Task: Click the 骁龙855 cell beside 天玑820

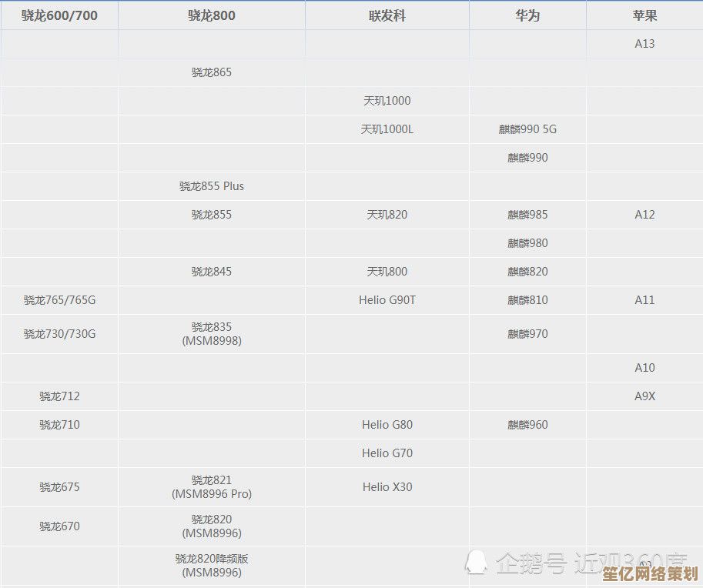Action: (212, 215)
